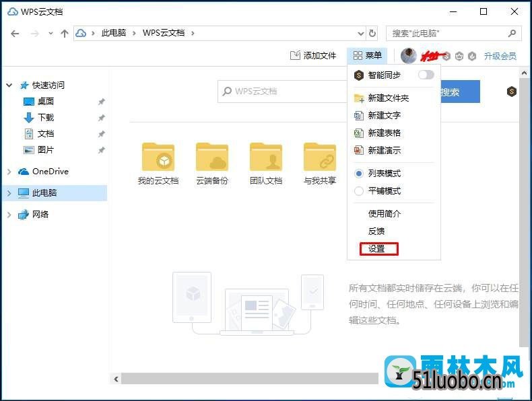Open the chevron after 此电脑 breadcrumb

(135, 33)
